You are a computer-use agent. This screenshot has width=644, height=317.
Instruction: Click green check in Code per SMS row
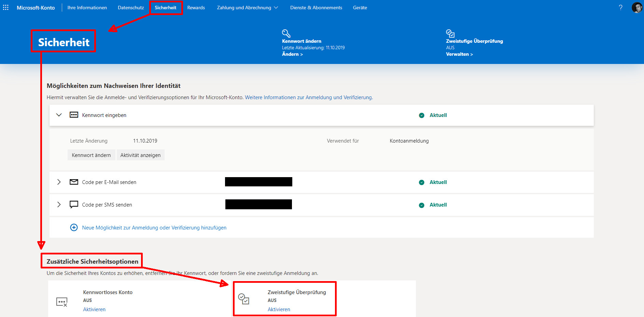tap(422, 205)
